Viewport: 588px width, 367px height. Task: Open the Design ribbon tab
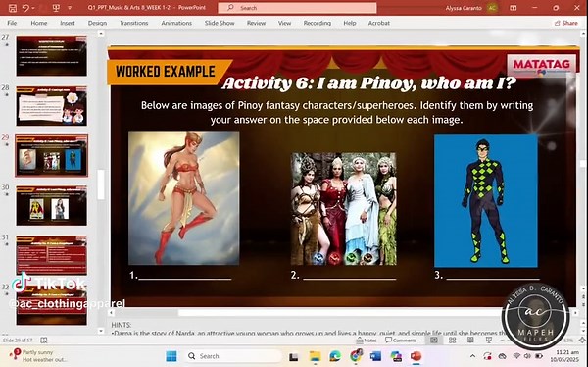pyautogui.click(x=97, y=23)
